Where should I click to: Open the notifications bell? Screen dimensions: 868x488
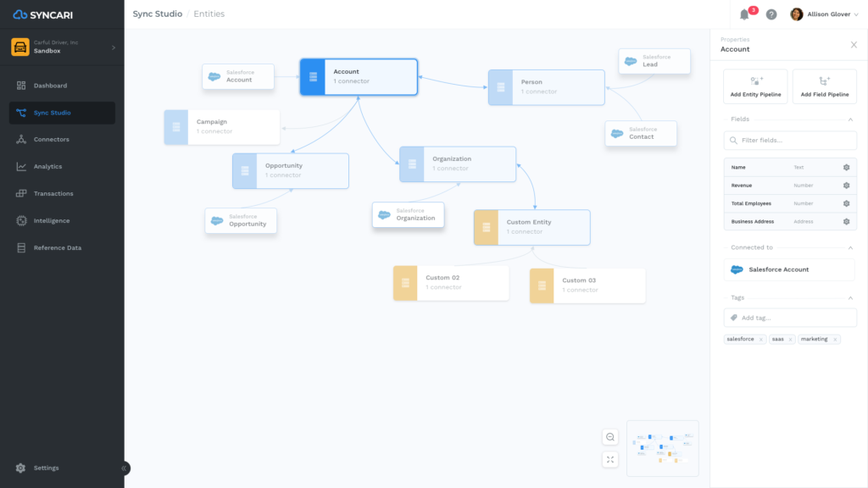[x=744, y=15]
